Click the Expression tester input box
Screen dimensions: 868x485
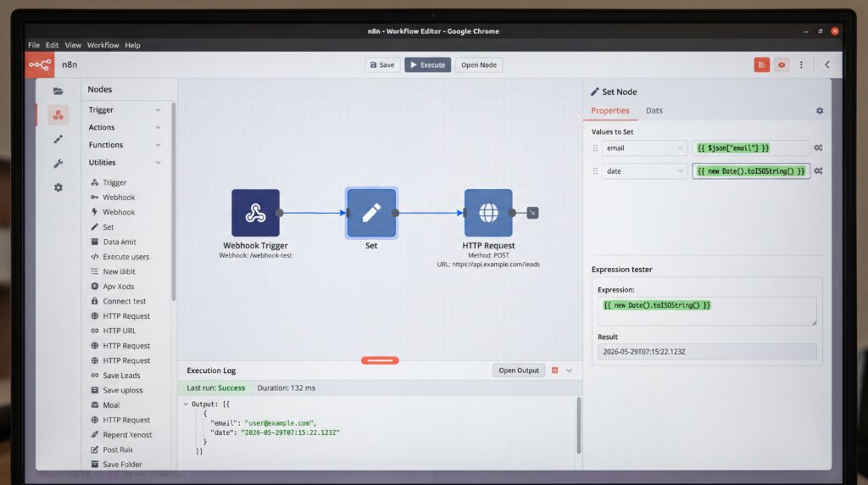(x=707, y=311)
